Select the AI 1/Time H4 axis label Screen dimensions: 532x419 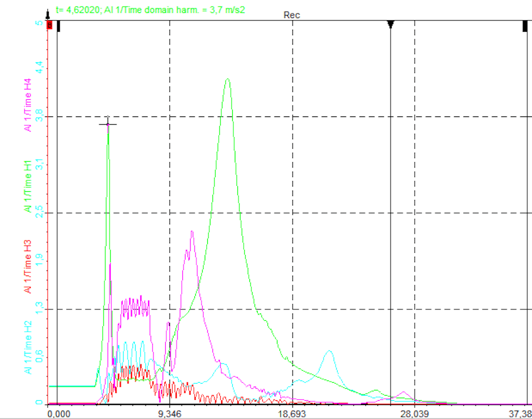tap(28, 105)
